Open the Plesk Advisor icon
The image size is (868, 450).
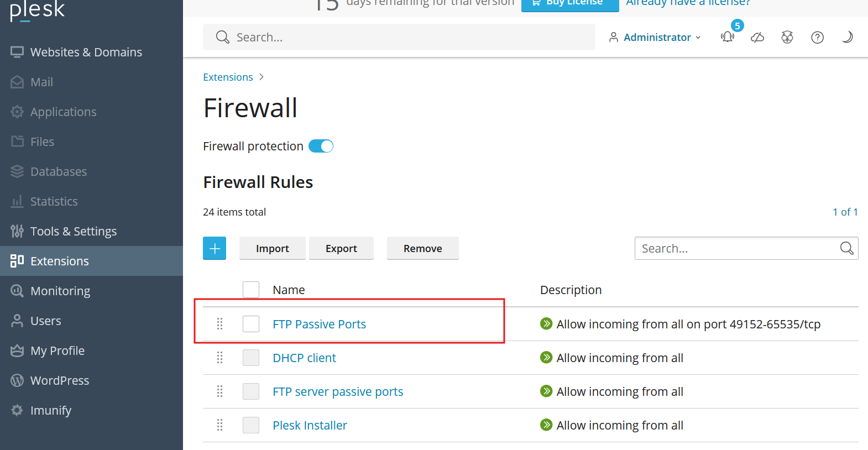click(x=787, y=37)
